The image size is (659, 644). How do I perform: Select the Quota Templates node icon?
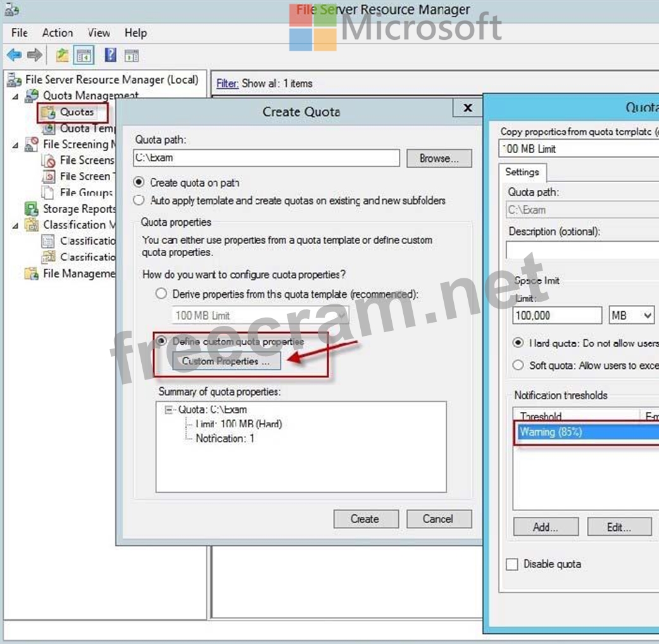tap(49, 128)
